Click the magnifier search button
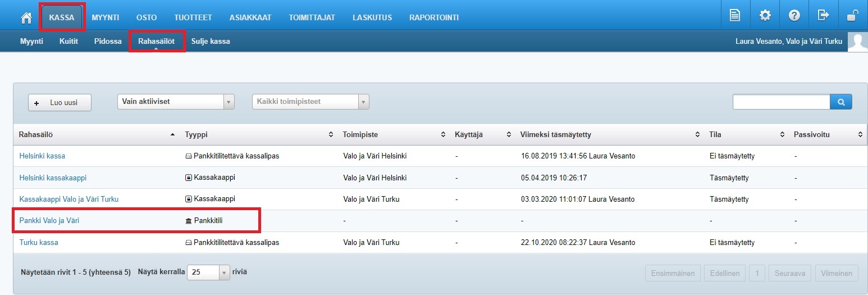Viewport: 868px width, 295px height. coord(840,102)
